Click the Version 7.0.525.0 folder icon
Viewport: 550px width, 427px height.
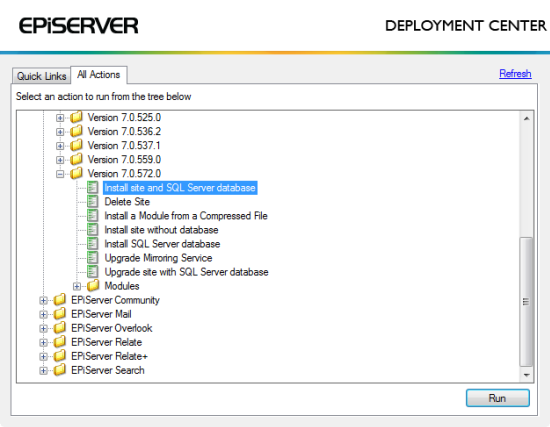click(x=76, y=117)
